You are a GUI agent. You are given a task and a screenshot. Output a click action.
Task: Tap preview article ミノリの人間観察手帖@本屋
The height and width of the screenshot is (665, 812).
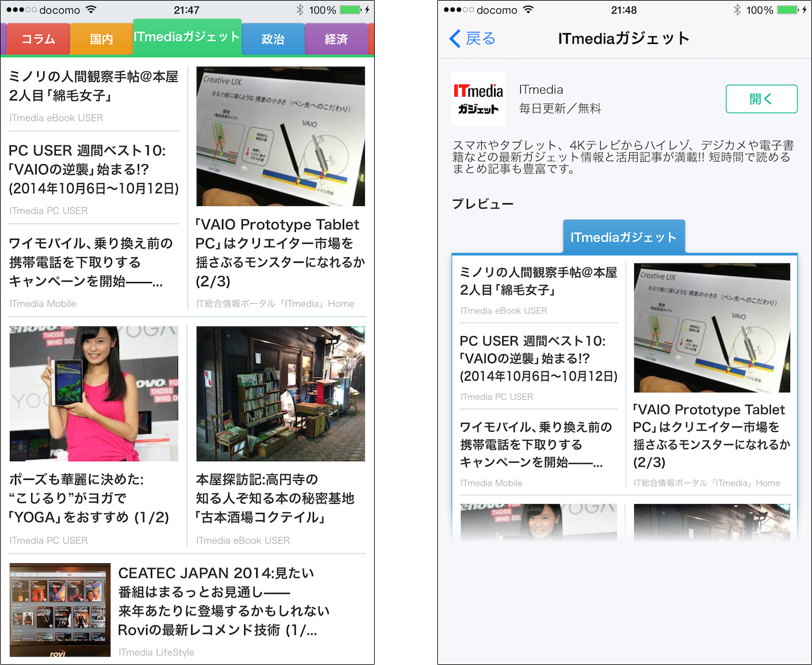[x=538, y=281]
